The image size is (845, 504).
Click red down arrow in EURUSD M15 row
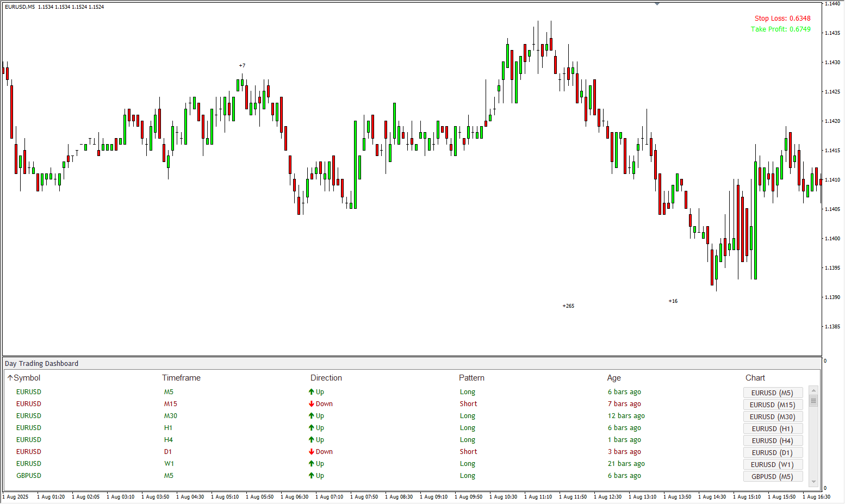312,404
